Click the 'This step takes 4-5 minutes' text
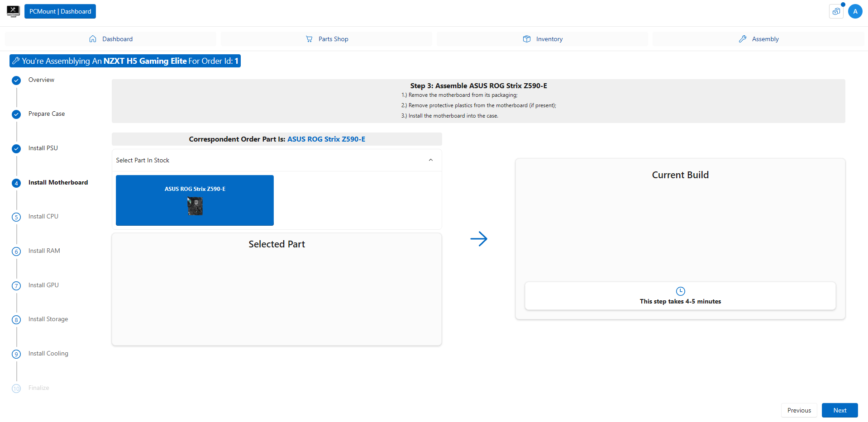Screen dimensions: 868x422 coord(680,302)
